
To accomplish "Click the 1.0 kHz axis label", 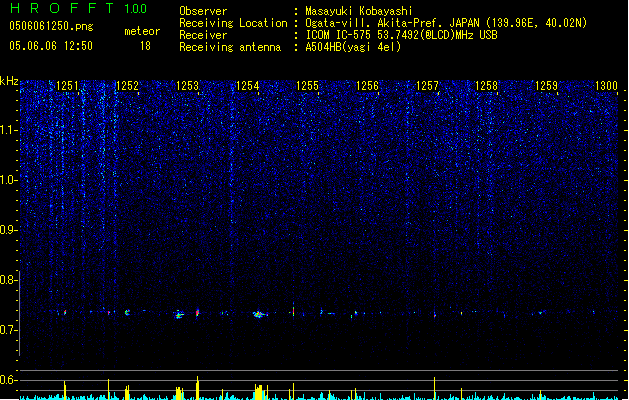I will (x=8, y=180).
